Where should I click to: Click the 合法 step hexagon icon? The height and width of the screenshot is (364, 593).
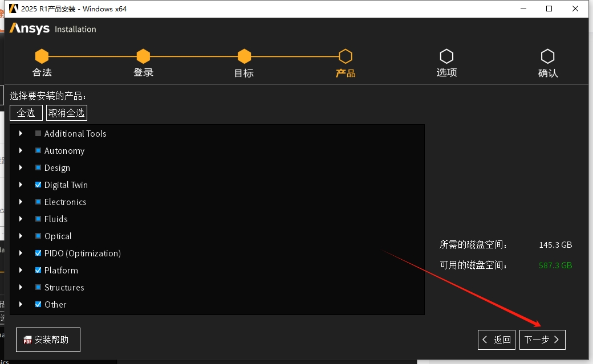click(42, 56)
